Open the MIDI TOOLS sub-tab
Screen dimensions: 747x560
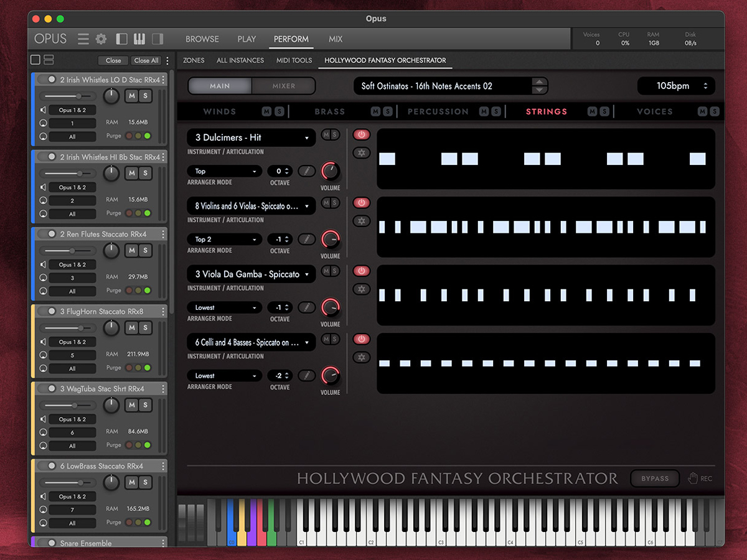294,60
